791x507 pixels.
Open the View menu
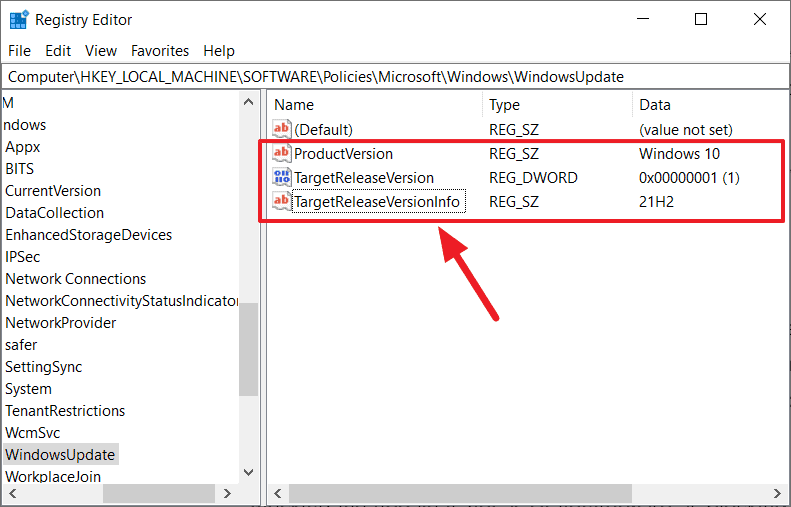(x=101, y=51)
